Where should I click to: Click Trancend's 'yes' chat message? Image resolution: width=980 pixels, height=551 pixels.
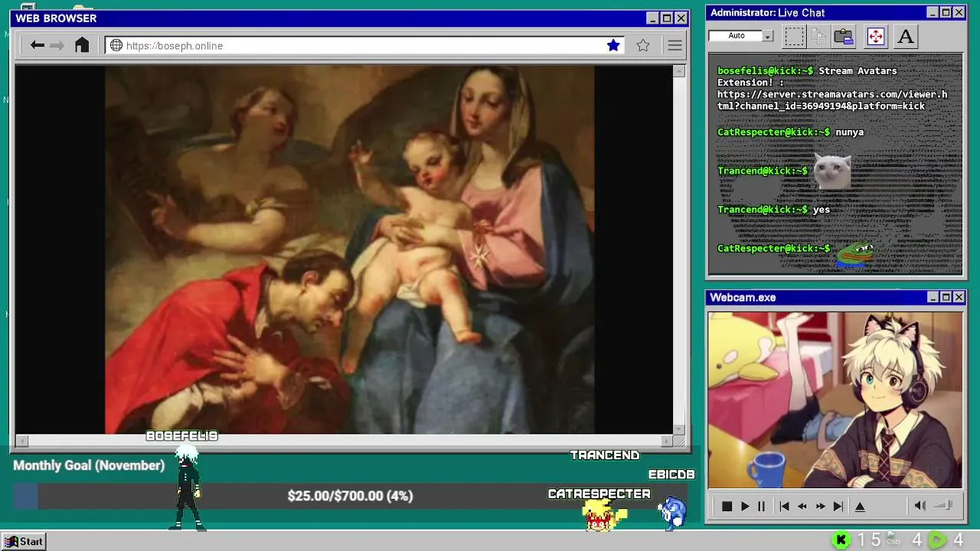(x=822, y=210)
